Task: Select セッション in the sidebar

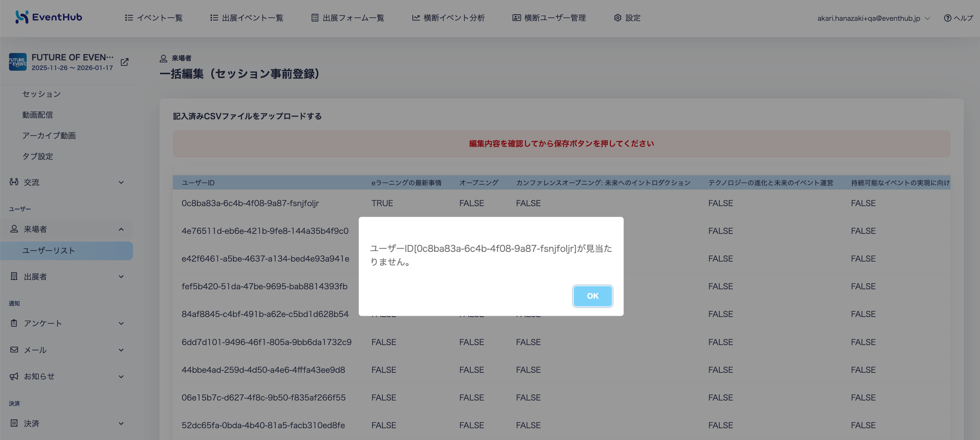Action: [x=42, y=94]
